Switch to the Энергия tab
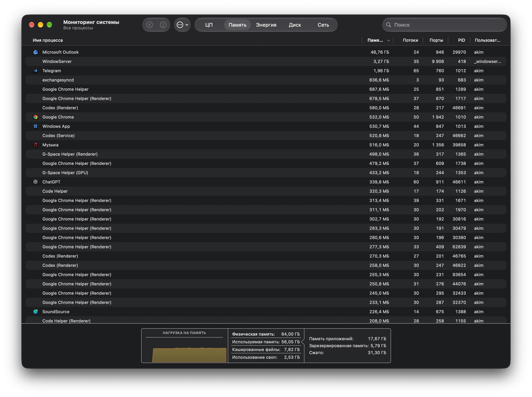The width and height of the screenshot is (532, 397). point(266,25)
